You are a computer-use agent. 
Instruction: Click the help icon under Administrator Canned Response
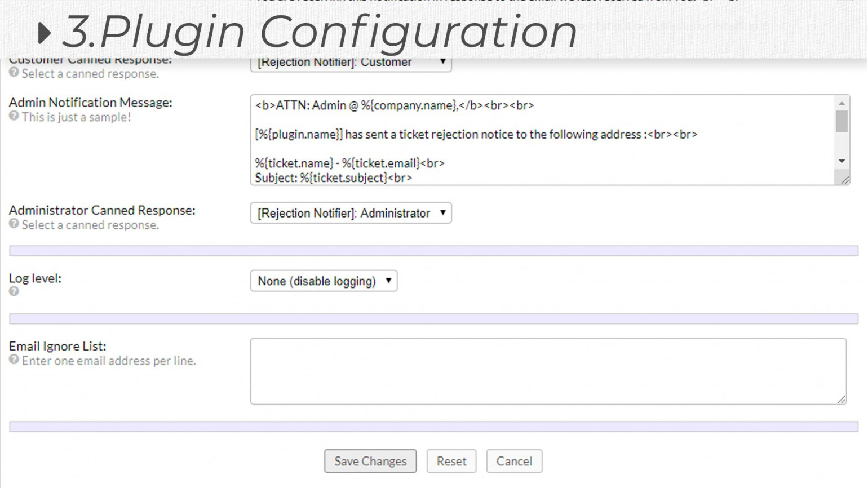click(15, 224)
